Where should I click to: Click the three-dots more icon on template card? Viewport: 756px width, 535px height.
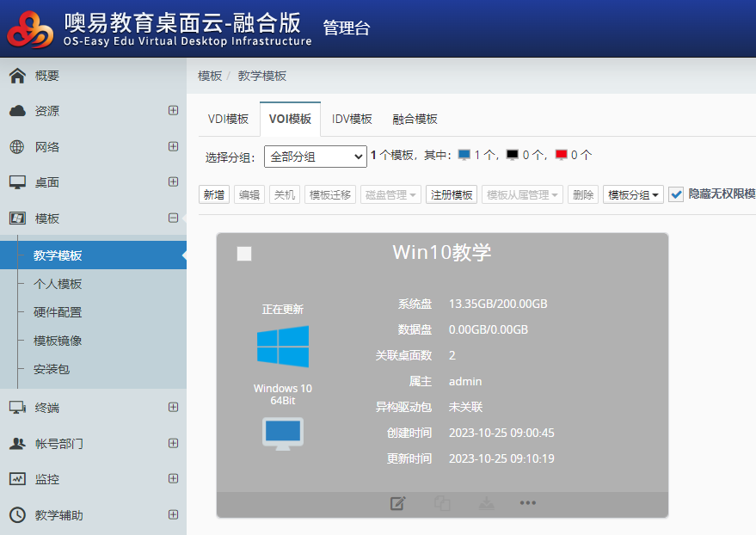[528, 503]
